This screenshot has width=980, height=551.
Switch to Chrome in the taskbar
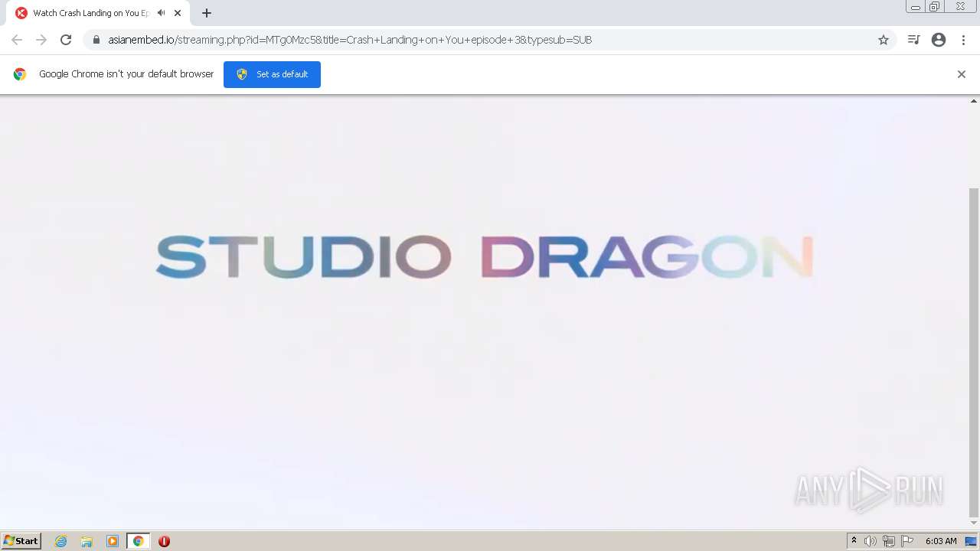tap(138, 541)
